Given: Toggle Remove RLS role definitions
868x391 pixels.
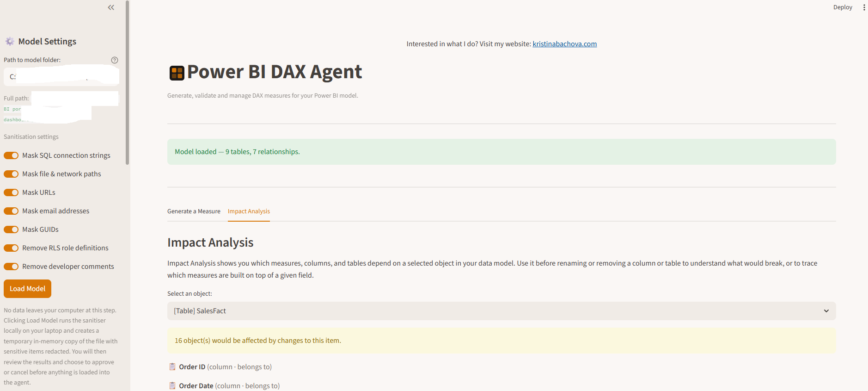Looking at the screenshot, I should (11, 248).
